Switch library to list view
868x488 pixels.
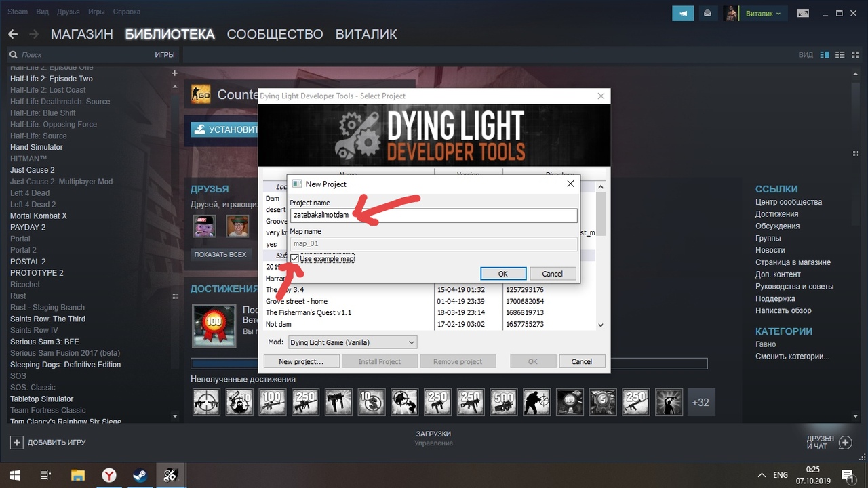click(x=840, y=54)
